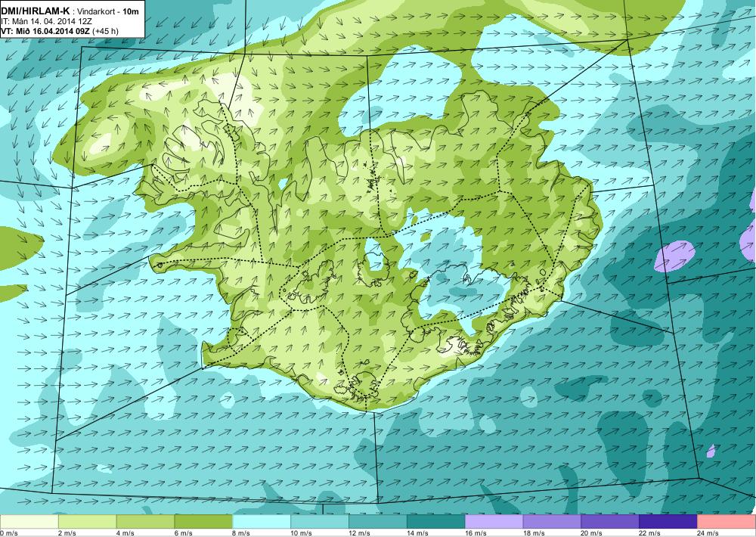
Task: Select the "14 m/s" legend label
Action: click(x=417, y=533)
